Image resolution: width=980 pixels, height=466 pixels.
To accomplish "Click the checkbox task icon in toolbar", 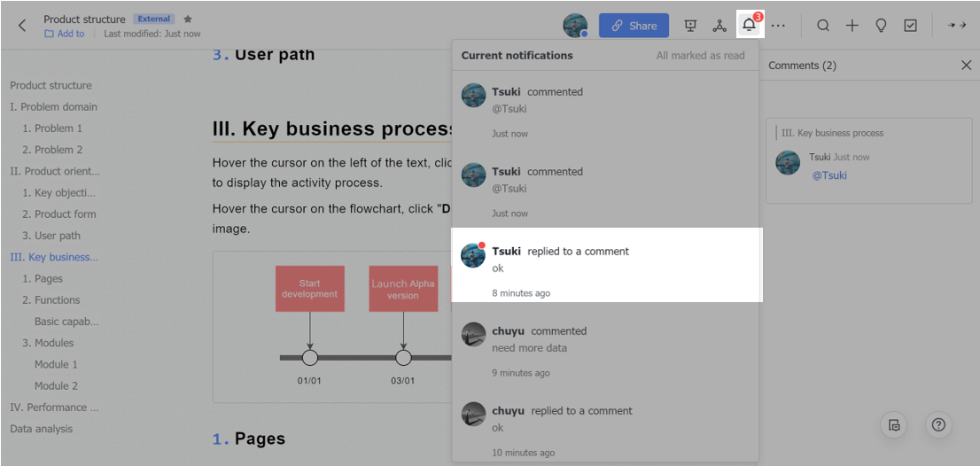I will click(x=911, y=26).
